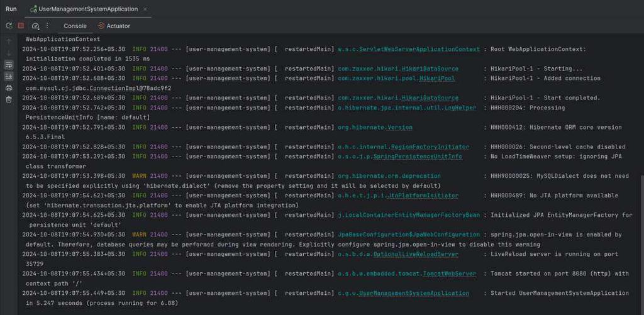Close the UserManagementSystemApplication run tab
This screenshot has height=315, width=644.
(x=145, y=9)
